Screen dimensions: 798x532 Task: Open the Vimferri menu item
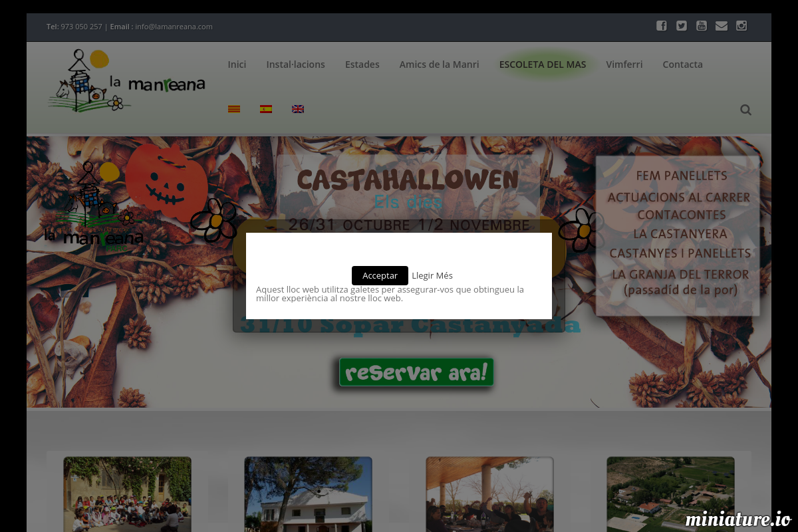tap(624, 65)
